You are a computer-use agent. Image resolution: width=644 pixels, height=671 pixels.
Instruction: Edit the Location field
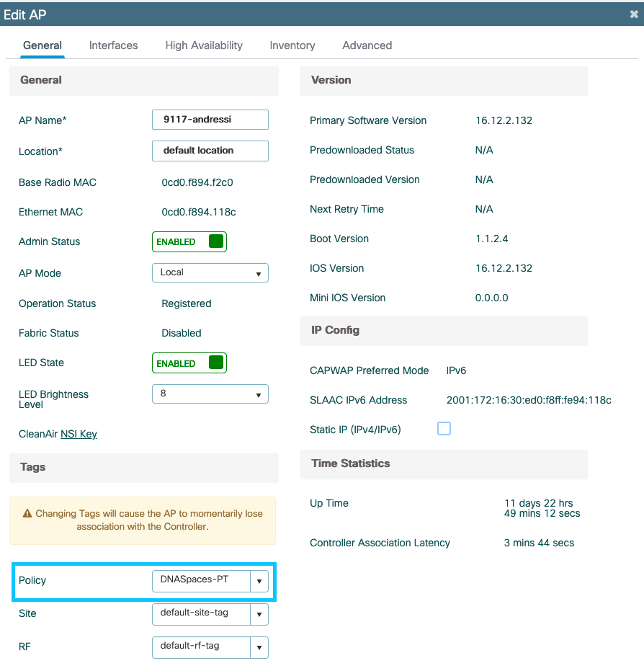(210, 151)
